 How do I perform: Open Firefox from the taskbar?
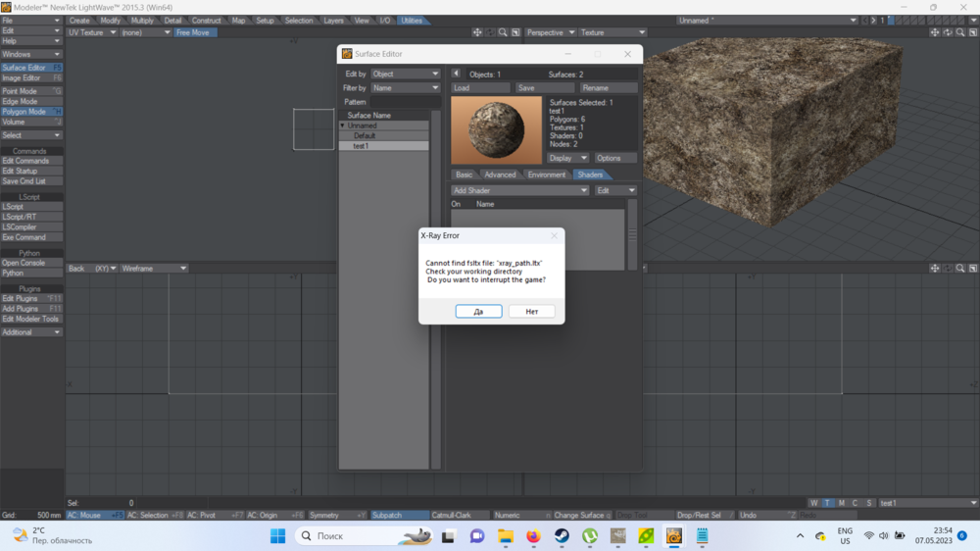click(533, 536)
